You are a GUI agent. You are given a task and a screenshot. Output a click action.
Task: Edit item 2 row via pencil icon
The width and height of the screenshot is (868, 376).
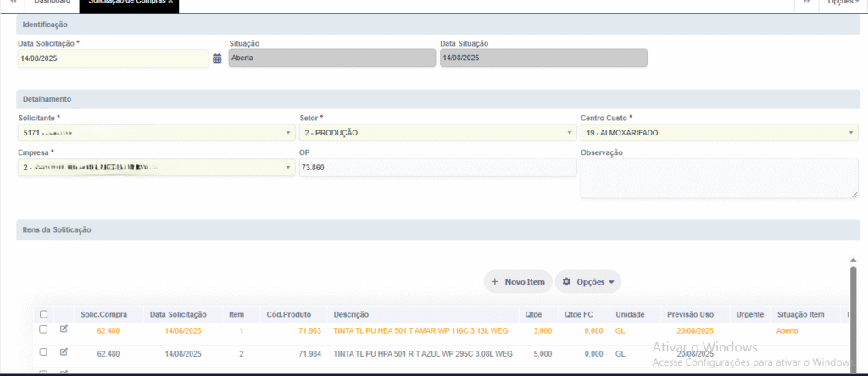[x=64, y=351]
